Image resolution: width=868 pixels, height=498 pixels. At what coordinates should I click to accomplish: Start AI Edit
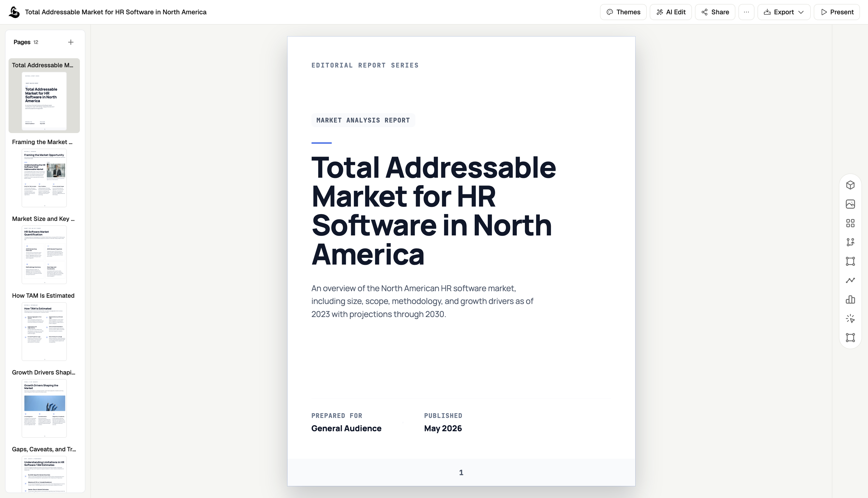(671, 12)
